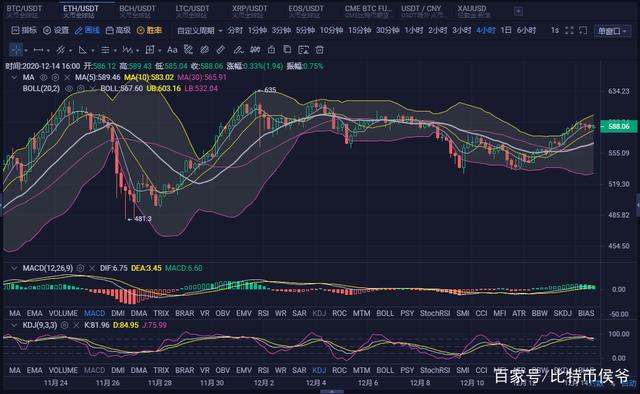This screenshot has height=394, width=640.
Task: Select RSI in the MACD panel indicator bar
Action: (x=263, y=313)
